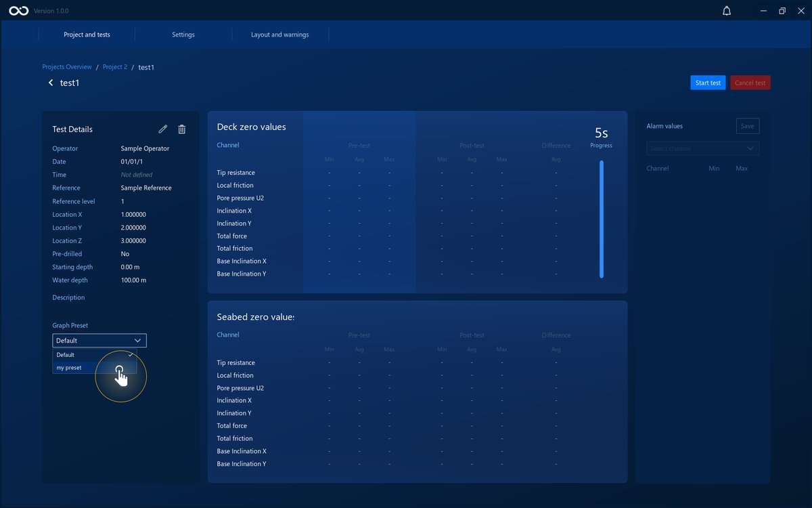This screenshot has width=812, height=508.
Task: Go back using the arrow beside test1
Action: click(x=50, y=83)
